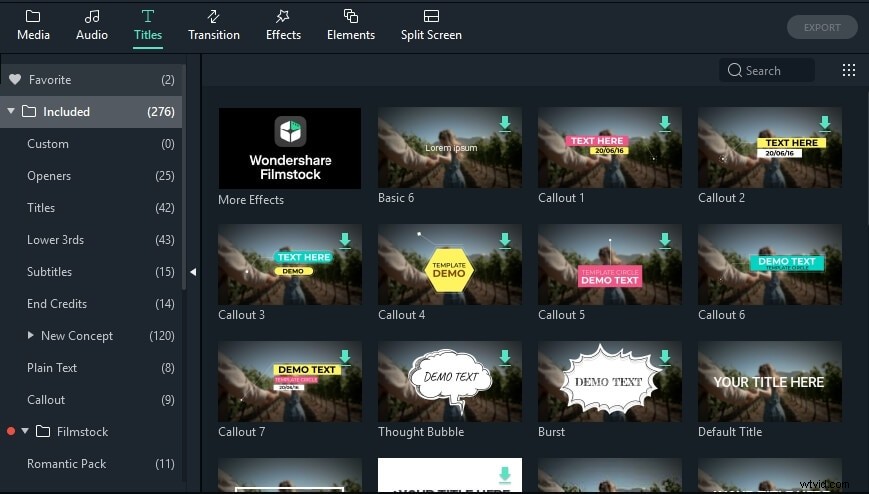
Task: Select the Romantic Pack category
Action: point(91,464)
